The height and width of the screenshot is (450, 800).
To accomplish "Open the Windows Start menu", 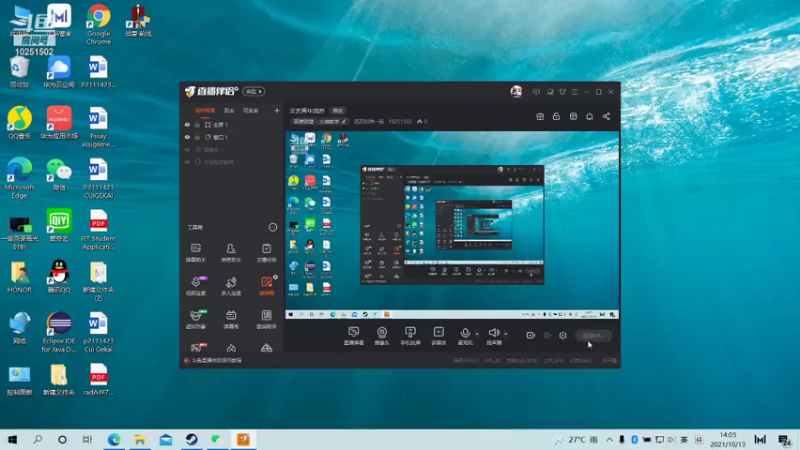I will tap(12, 439).
